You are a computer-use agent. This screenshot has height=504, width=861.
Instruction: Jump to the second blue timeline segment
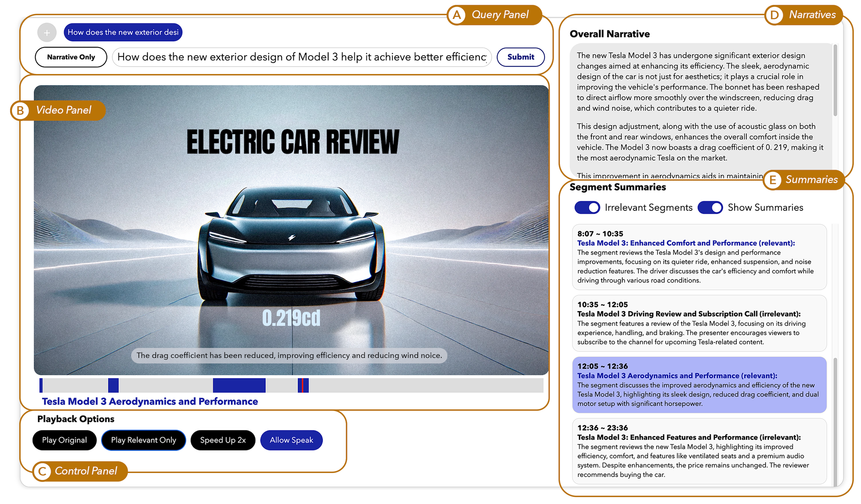pyautogui.click(x=113, y=385)
